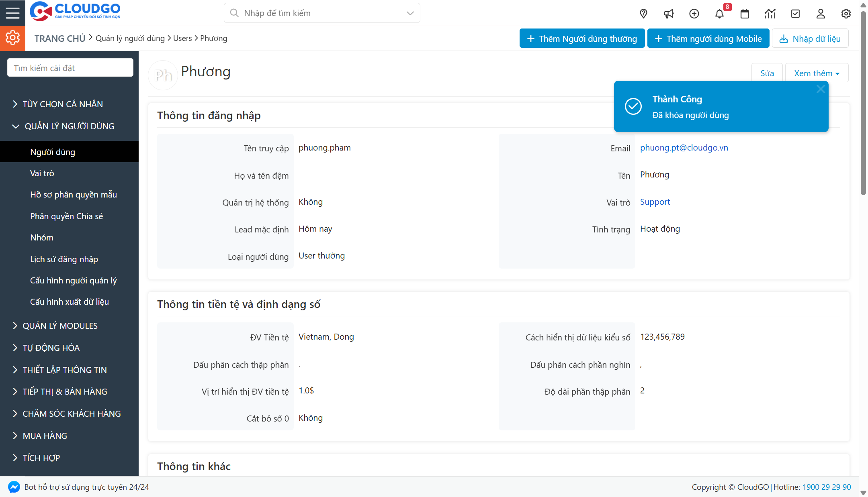
Task: Close the Thành Công notification
Action: 821,89
